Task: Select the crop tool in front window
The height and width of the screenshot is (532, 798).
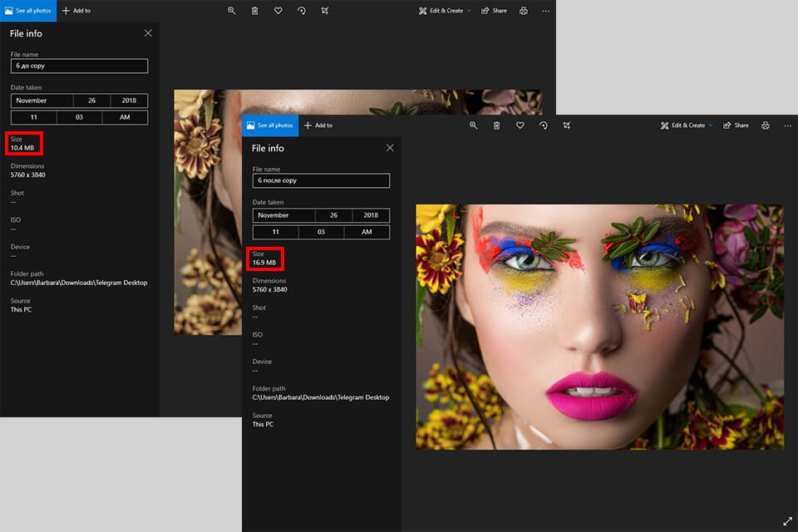Action: pyautogui.click(x=566, y=126)
